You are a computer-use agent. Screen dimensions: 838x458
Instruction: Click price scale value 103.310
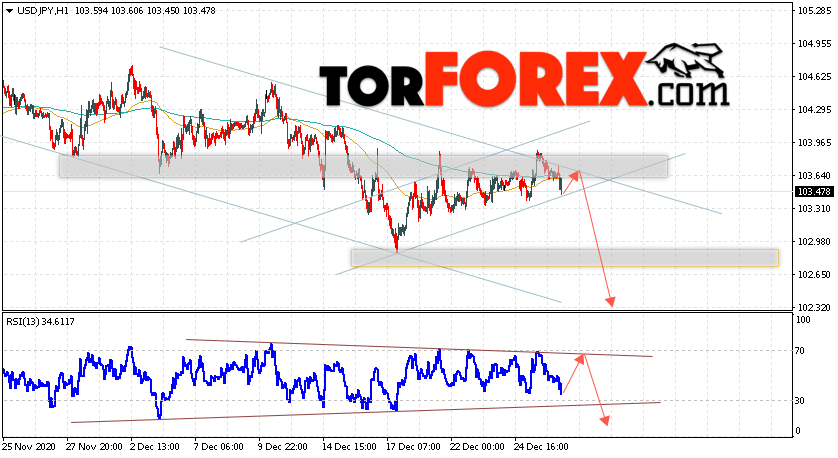click(814, 208)
